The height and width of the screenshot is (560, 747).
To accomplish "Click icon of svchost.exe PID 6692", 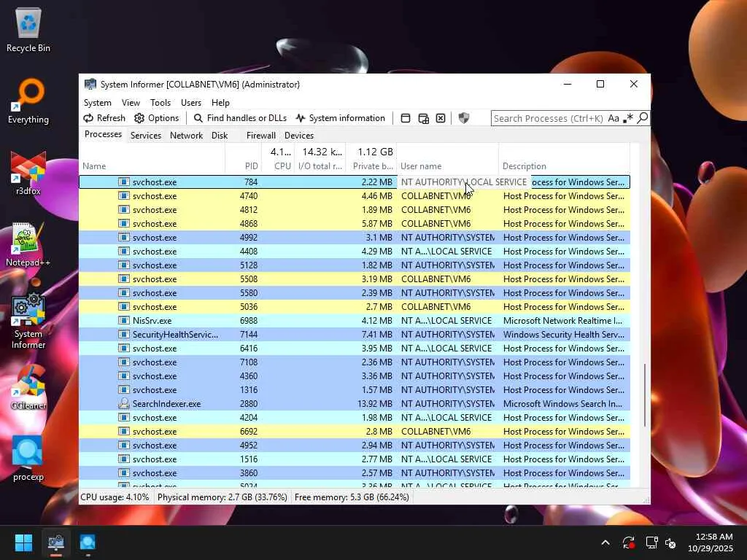I will pyautogui.click(x=124, y=432).
